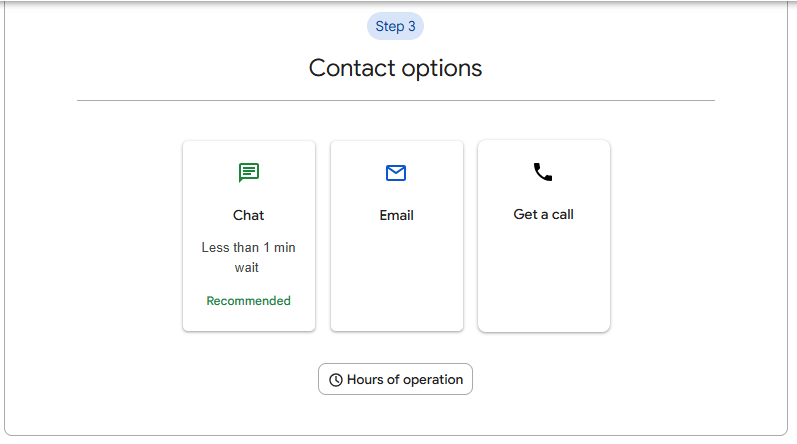
Task: Click the Hours of operation label text
Action: pyautogui.click(x=405, y=379)
